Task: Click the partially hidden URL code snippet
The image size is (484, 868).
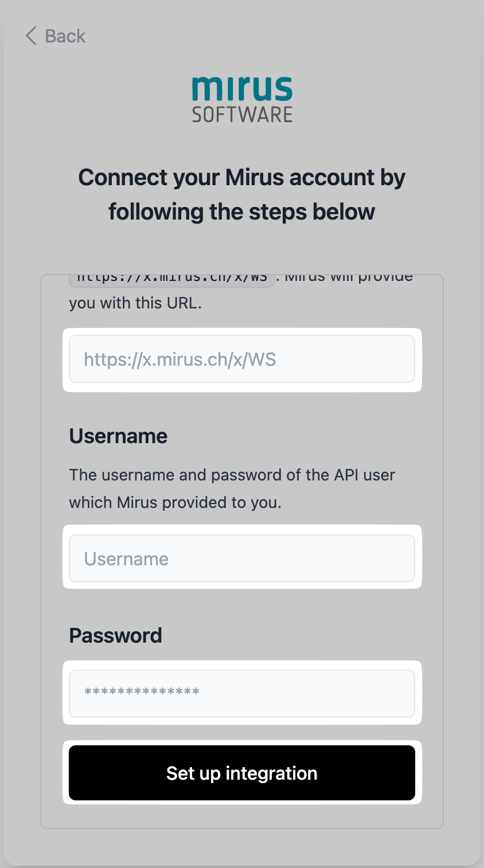Action: tap(172, 279)
